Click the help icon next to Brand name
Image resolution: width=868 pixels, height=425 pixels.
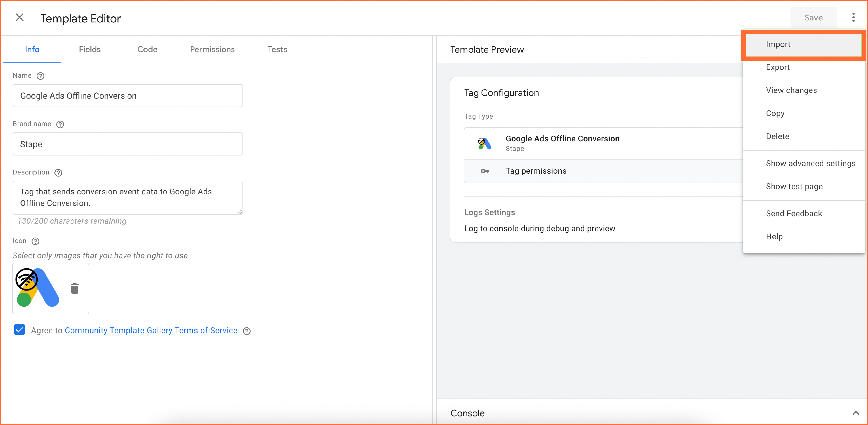[x=60, y=124]
